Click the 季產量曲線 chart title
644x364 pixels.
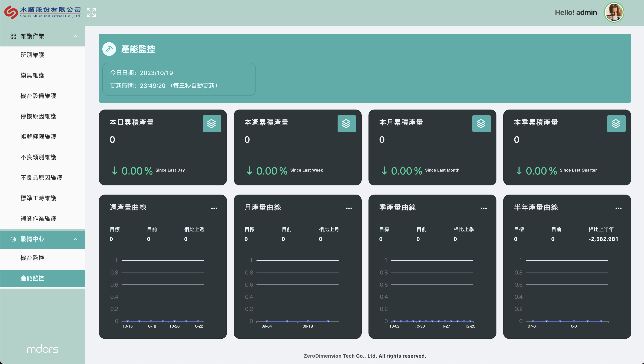click(397, 208)
